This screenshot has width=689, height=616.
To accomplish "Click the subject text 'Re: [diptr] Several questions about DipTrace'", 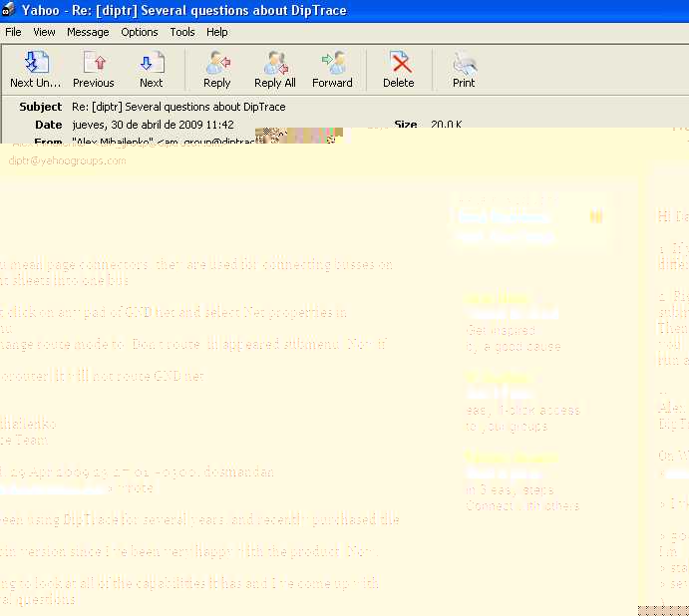I will pos(178,107).
